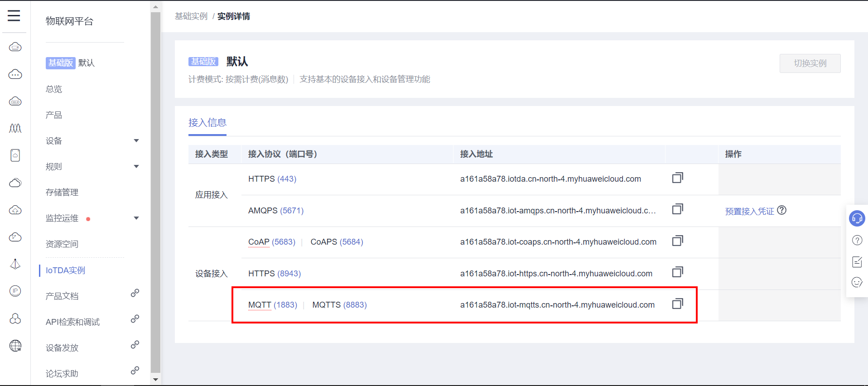The width and height of the screenshot is (868, 386).
Task: Open the hamburger menu
Action: pos(14,16)
